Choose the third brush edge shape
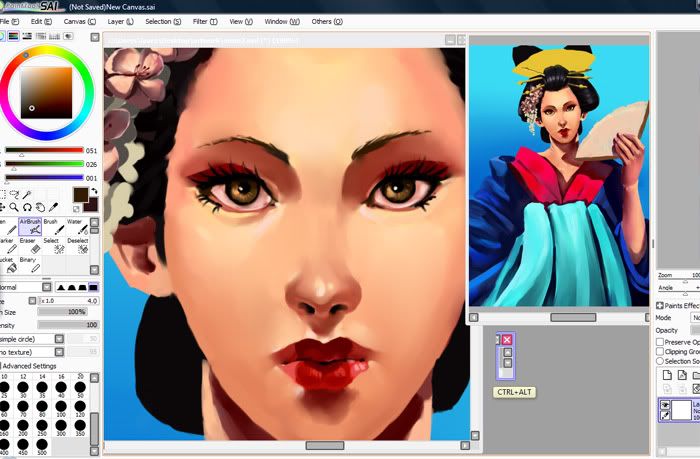Viewport: 700px width, 459px height. 83,288
